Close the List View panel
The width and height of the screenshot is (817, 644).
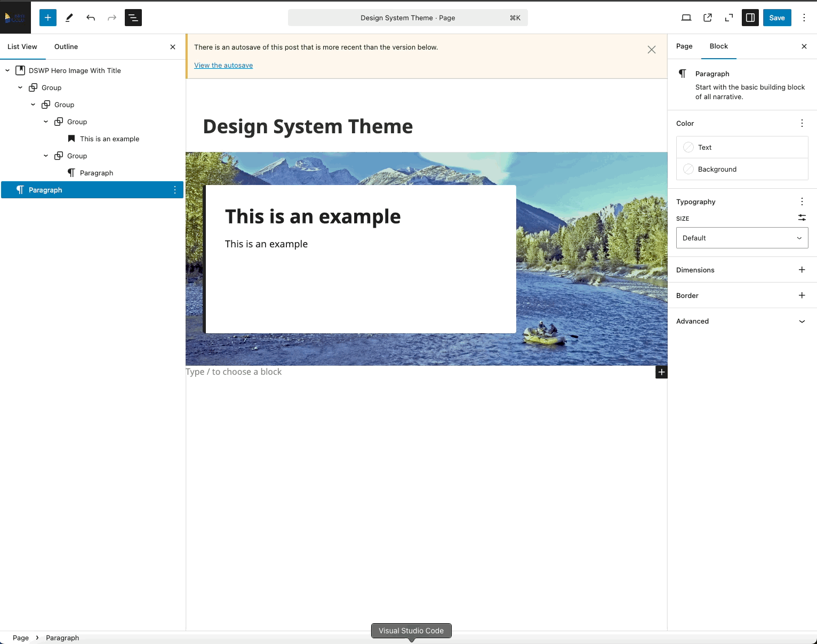tap(173, 47)
